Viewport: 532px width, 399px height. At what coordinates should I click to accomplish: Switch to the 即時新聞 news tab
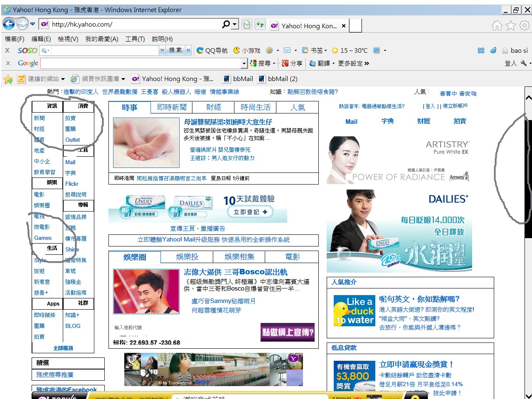pyautogui.click(x=172, y=107)
